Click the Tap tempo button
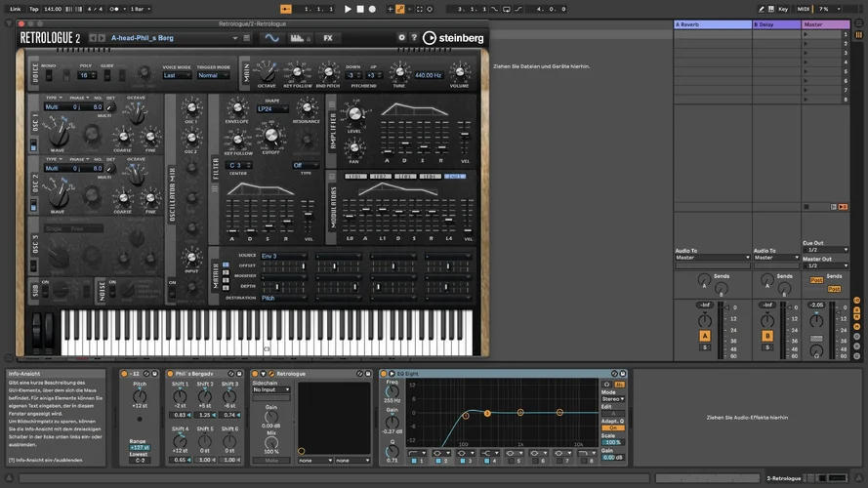 (x=34, y=9)
